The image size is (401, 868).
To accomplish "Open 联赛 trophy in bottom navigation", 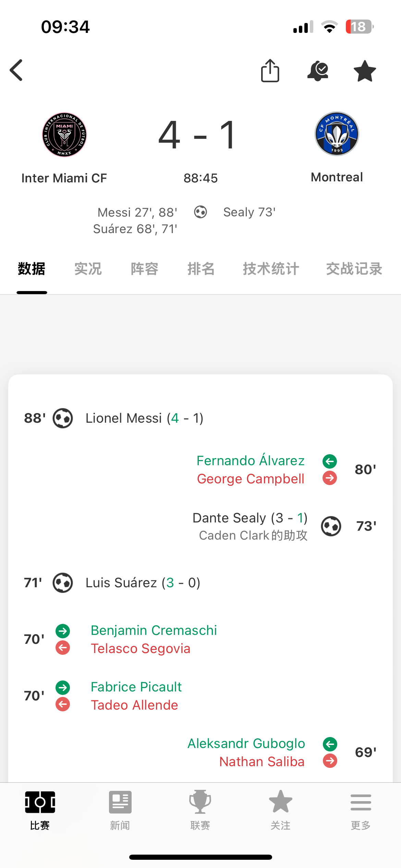I will [200, 810].
